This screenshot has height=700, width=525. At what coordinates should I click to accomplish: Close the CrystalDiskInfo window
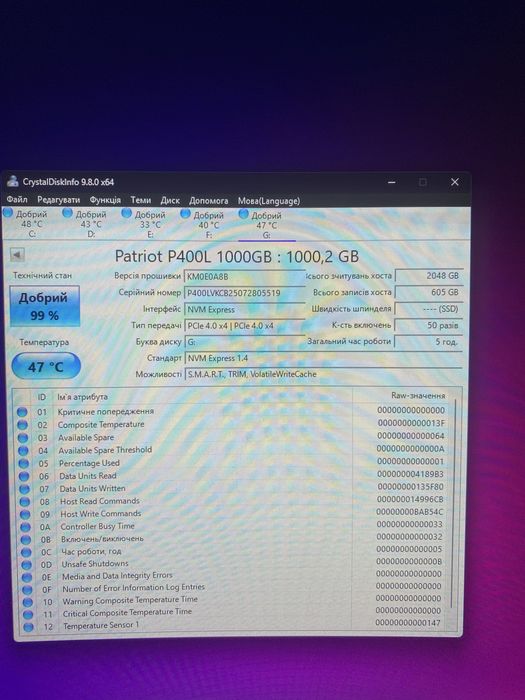(454, 182)
